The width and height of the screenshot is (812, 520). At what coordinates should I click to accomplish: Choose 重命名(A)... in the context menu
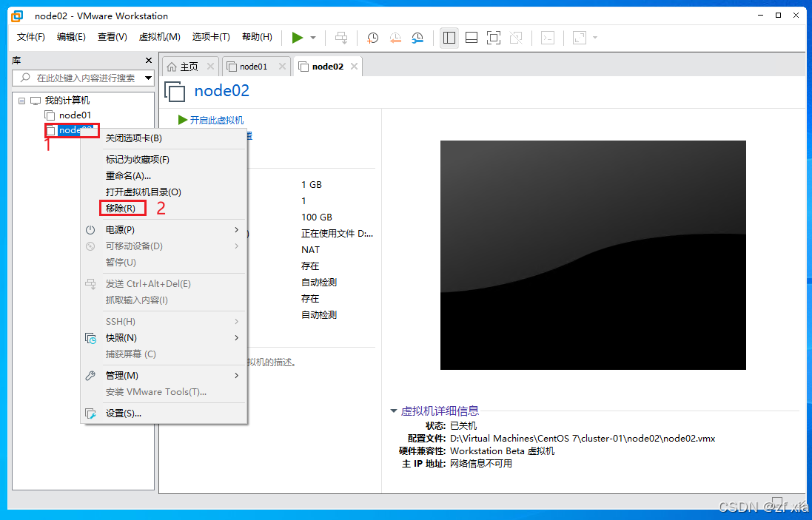164,176
